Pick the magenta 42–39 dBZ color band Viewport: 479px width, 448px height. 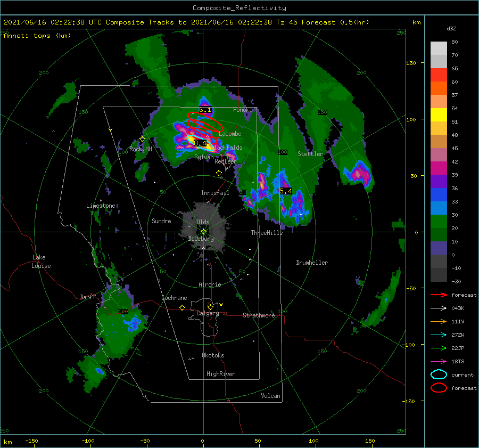[439, 168]
